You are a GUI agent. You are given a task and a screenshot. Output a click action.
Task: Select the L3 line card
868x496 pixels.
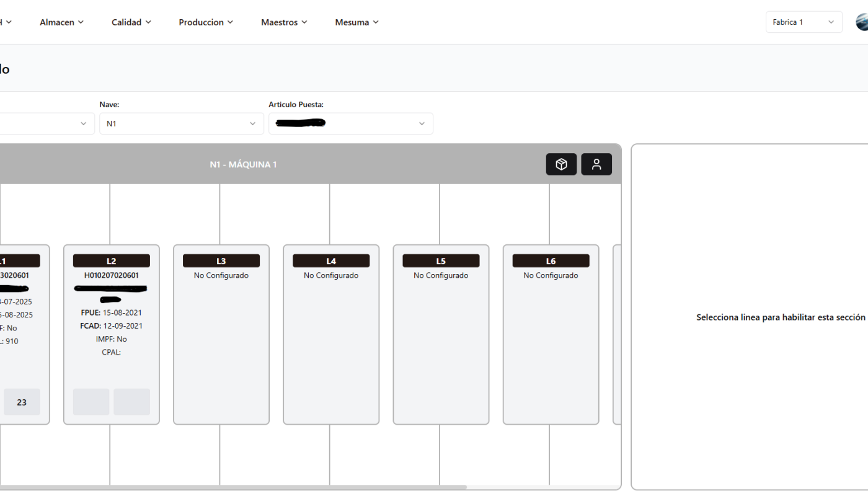pos(221,335)
